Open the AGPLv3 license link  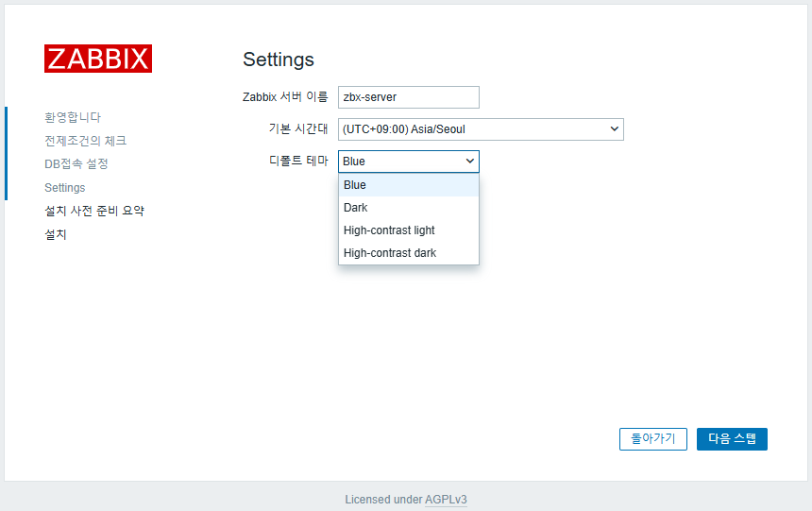pyautogui.click(x=446, y=500)
